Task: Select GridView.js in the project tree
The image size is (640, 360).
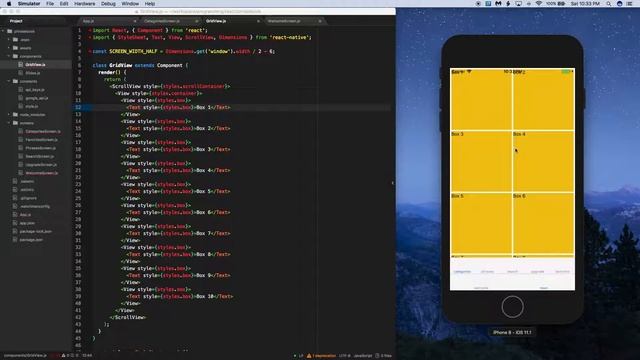Action: tap(35, 64)
